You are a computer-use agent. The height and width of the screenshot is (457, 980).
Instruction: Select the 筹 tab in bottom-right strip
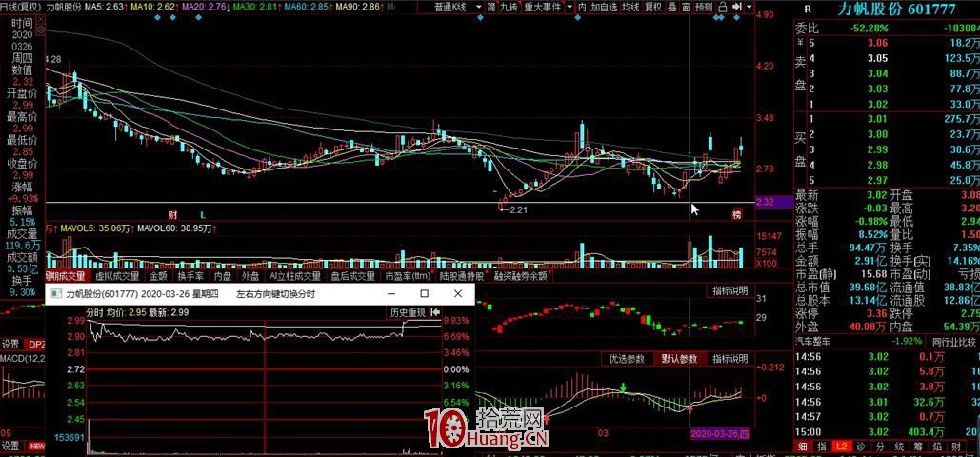pyautogui.click(x=918, y=447)
